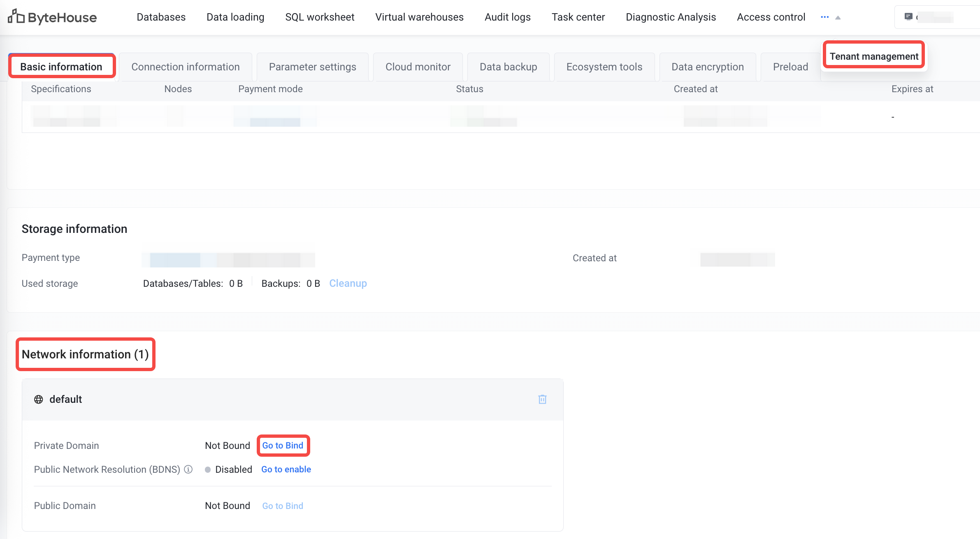The height and width of the screenshot is (539, 980).
Task: Go to the Cloud monitor tab
Action: coord(418,67)
